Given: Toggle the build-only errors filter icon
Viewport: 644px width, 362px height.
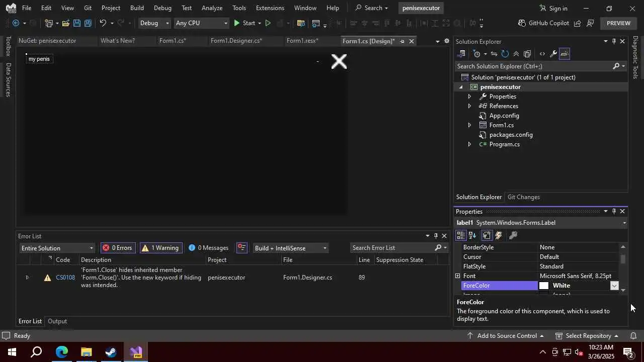Looking at the screenshot, I should (242, 248).
